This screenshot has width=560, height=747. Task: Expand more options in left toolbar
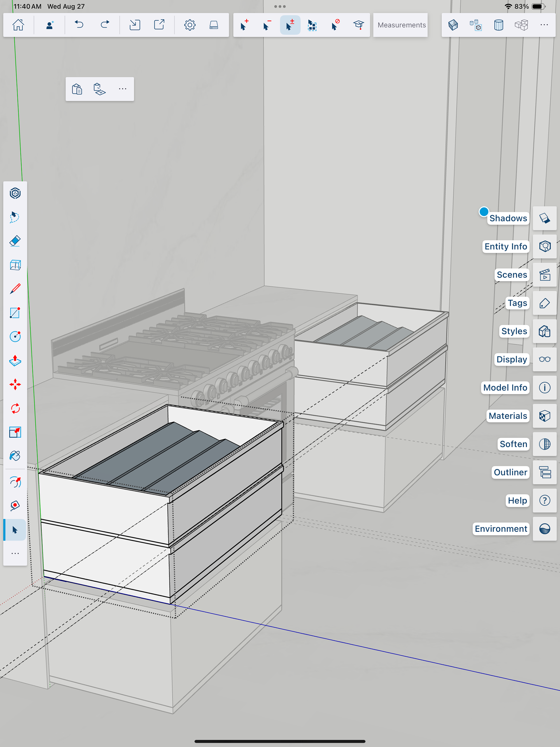[x=15, y=554]
